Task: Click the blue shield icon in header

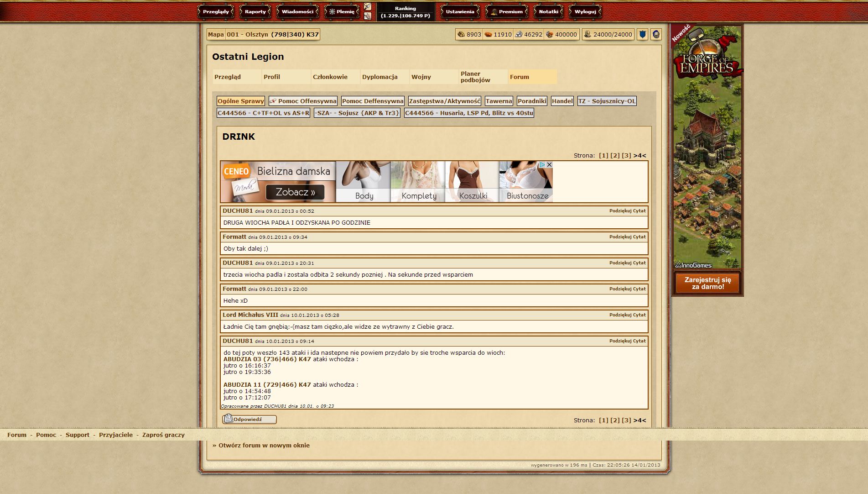Action: click(642, 34)
